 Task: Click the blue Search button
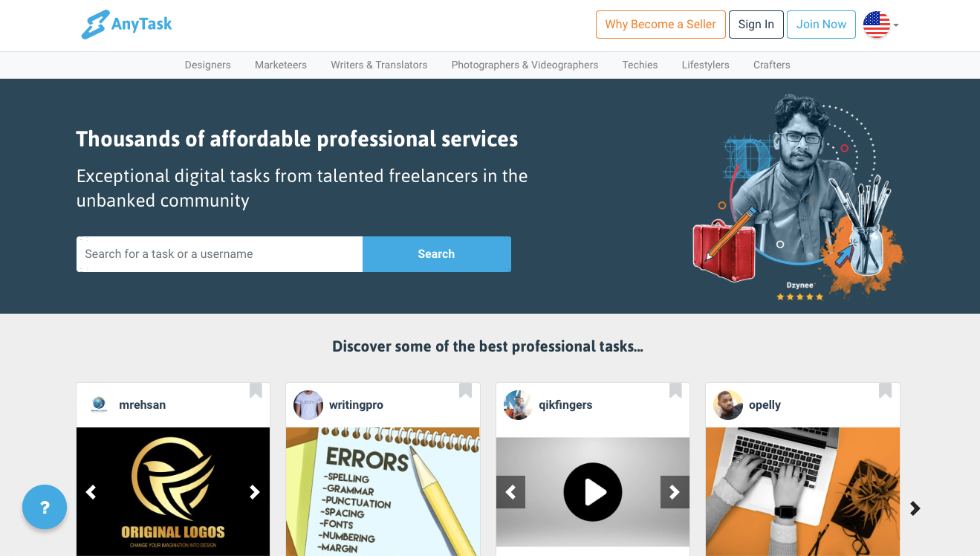click(x=436, y=254)
